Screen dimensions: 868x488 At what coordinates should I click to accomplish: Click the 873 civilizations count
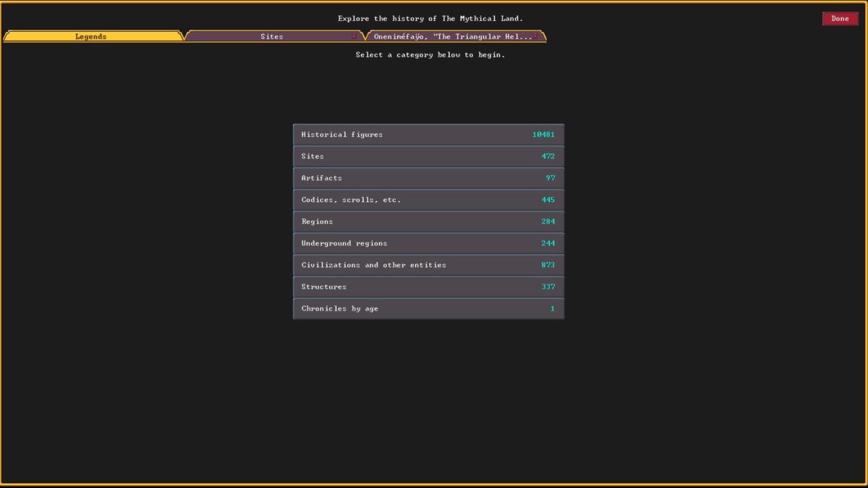pyautogui.click(x=548, y=265)
